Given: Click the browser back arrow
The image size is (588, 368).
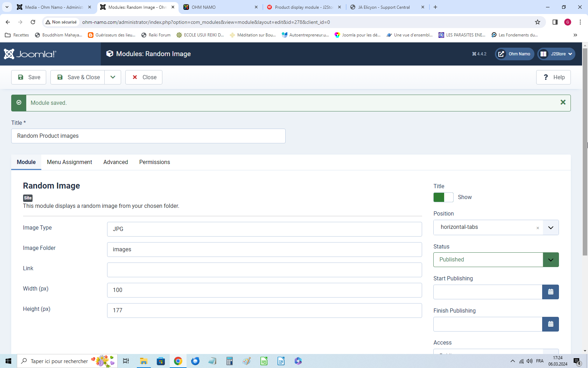Looking at the screenshot, I should tap(8, 22).
